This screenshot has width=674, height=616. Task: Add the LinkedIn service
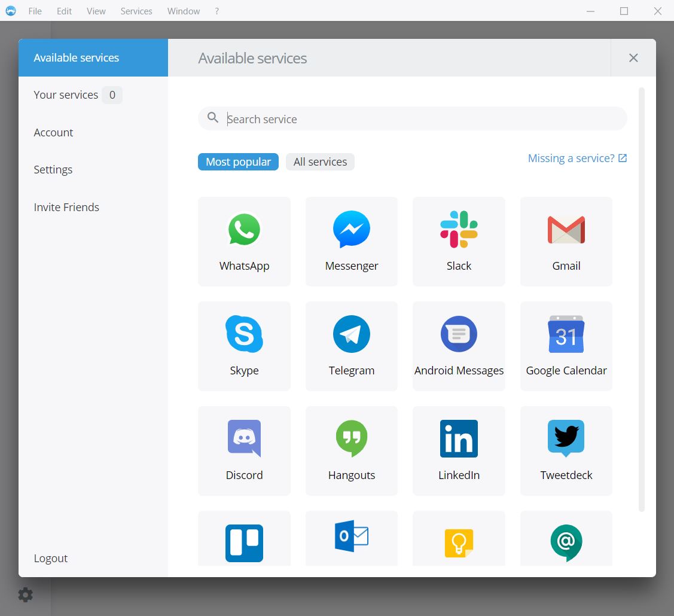(x=459, y=451)
